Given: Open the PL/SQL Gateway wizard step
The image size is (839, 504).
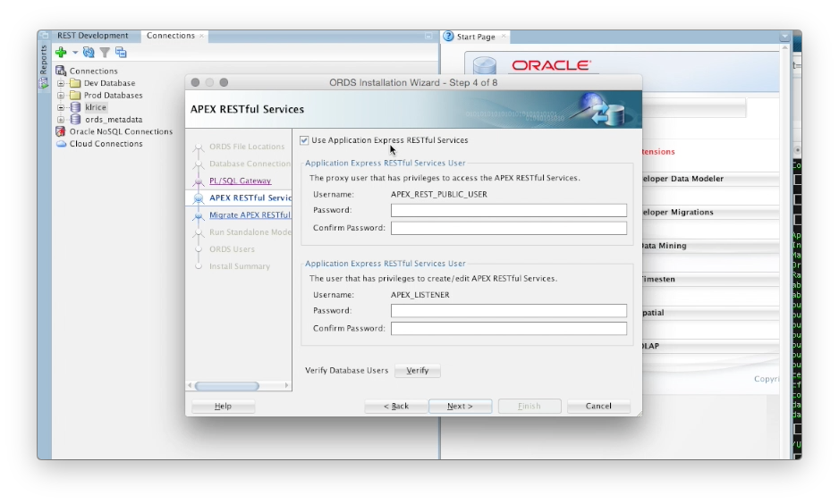Looking at the screenshot, I should point(240,181).
